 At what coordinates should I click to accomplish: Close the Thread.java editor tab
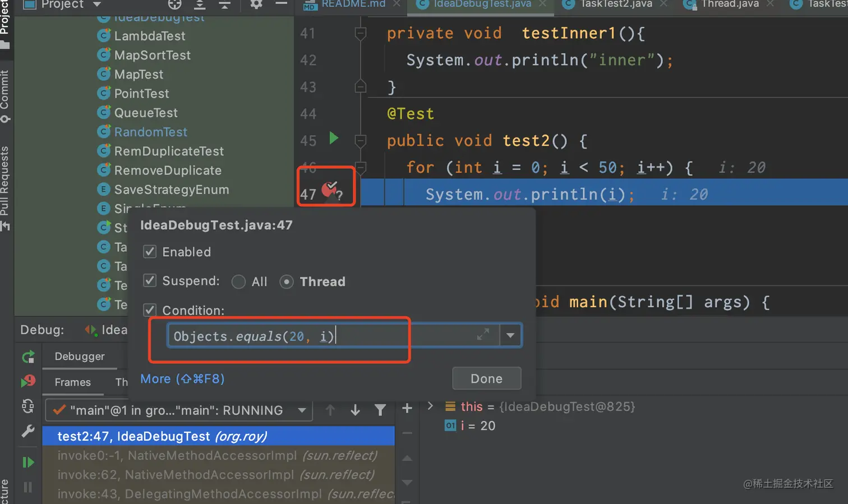(x=770, y=4)
